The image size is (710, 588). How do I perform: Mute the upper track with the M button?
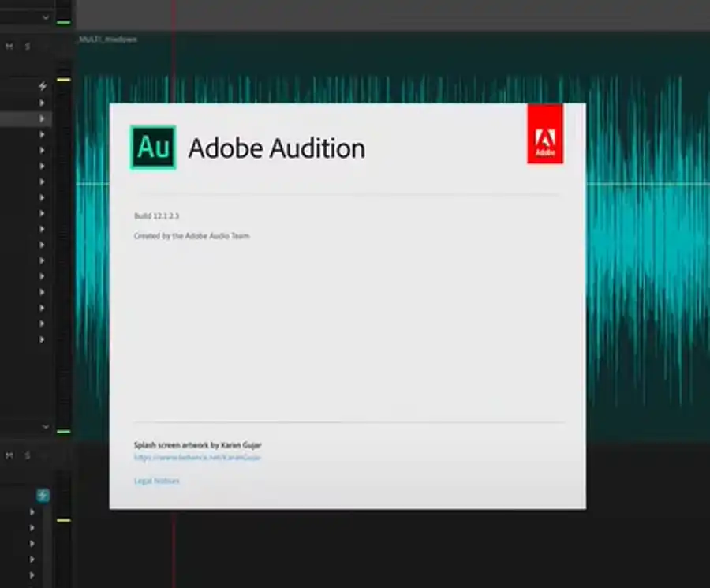tap(9, 47)
